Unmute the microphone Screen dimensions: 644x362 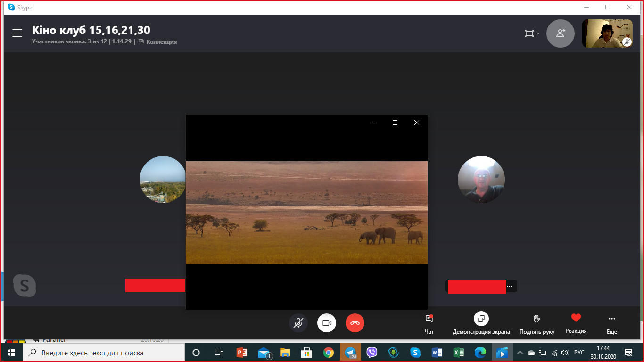(x=298, y=323)
